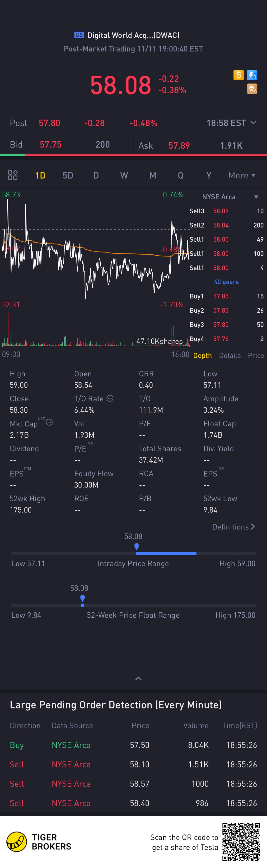Tap the QRR value 0.40
Viewport: 267px width, 868px height.
[x=146, y=385]
